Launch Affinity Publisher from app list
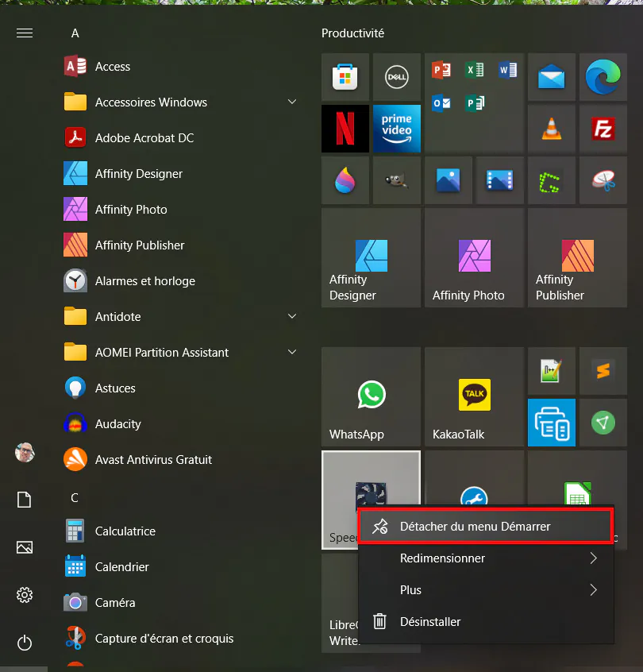Image resolution: width=643 pixels, height=672 pixels. pyautogui.click(x=180, y=245)
